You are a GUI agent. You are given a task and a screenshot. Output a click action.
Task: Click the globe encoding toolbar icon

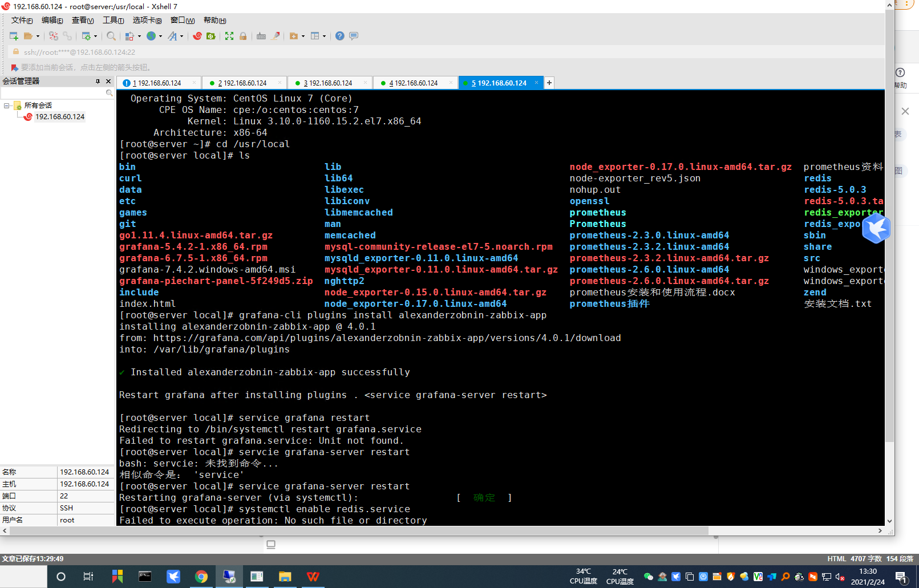151,36
